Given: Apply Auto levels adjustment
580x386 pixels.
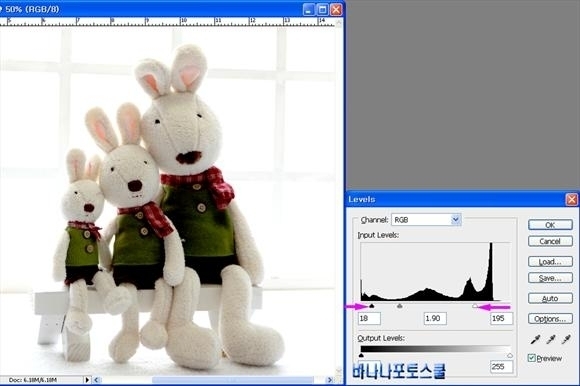Looking at the screenshot, I should (x=550, y=298).
